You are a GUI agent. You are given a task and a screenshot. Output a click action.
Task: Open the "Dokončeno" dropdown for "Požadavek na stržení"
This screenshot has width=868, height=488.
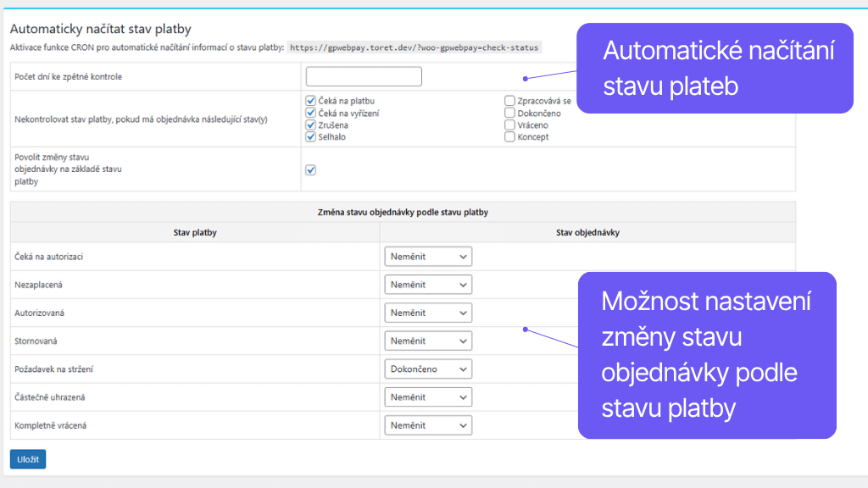coord(428,369)
